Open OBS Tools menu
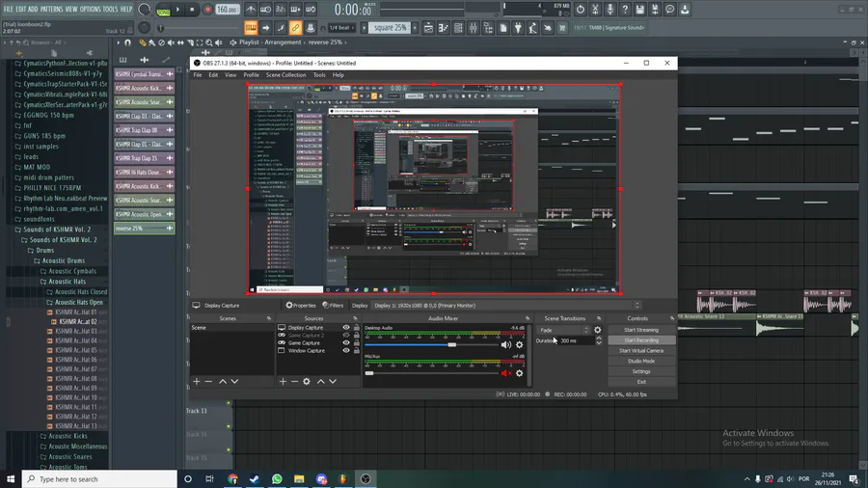The width and height of the screenshot is (868, 488). coord(319,74)
